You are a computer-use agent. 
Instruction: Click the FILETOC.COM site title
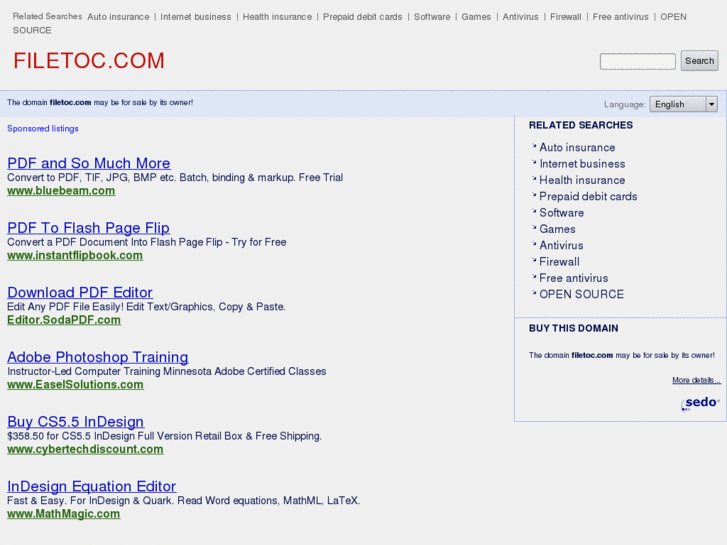[89, 61]
